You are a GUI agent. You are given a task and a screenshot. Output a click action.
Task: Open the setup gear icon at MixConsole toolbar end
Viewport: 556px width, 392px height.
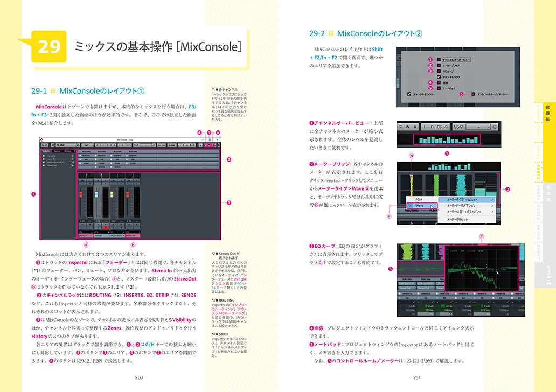tap(218, 145)
